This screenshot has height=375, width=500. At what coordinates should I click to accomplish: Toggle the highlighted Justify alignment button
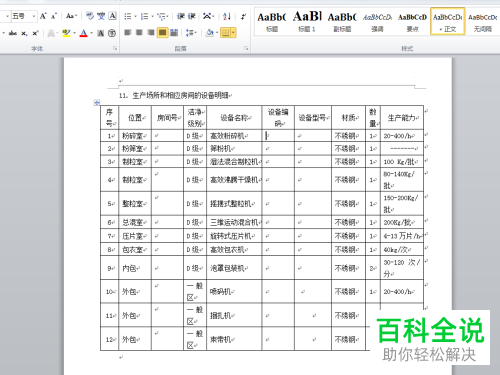point(162,33)
